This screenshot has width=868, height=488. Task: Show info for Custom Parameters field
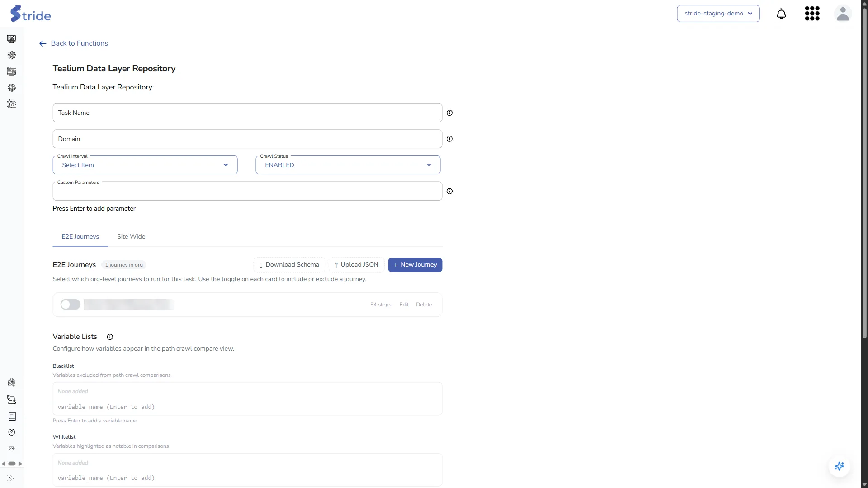(x=449, y=192)
